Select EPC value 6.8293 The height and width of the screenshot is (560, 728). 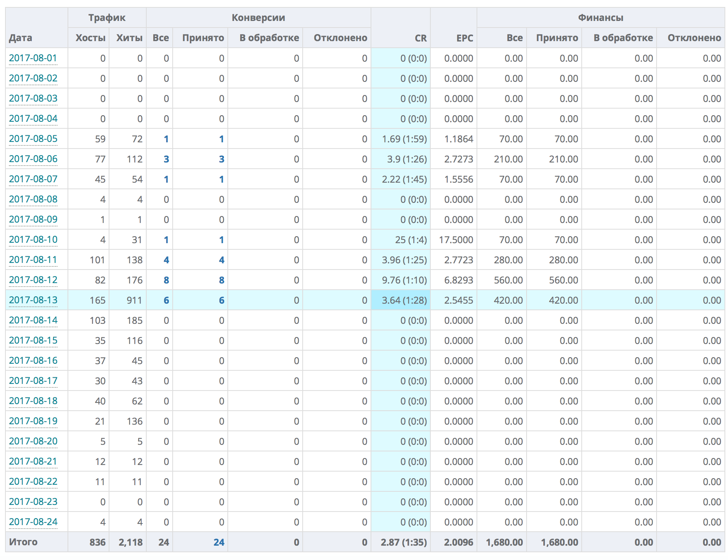[459, 280]
